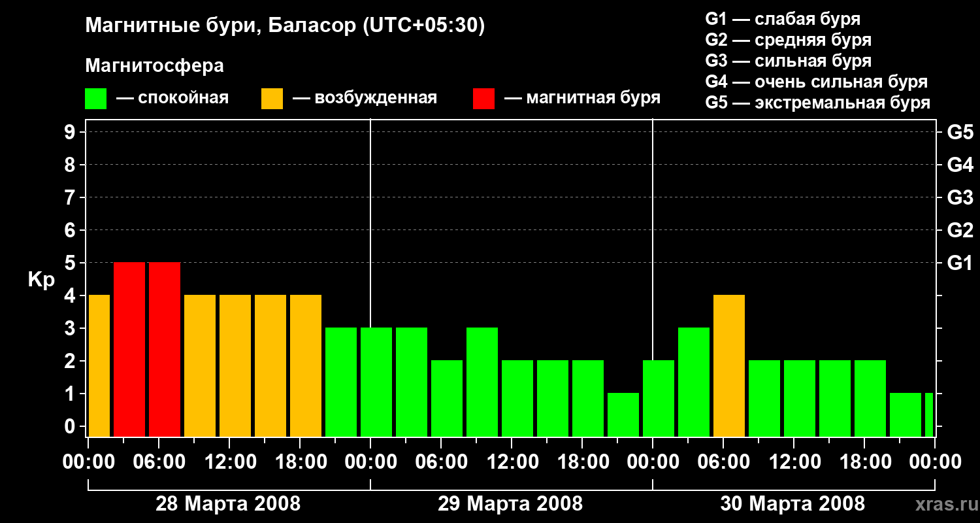The image size is (980, 523).
Task: Click the green 'спокойная' legend swatch
Action: tap(96, 99)
